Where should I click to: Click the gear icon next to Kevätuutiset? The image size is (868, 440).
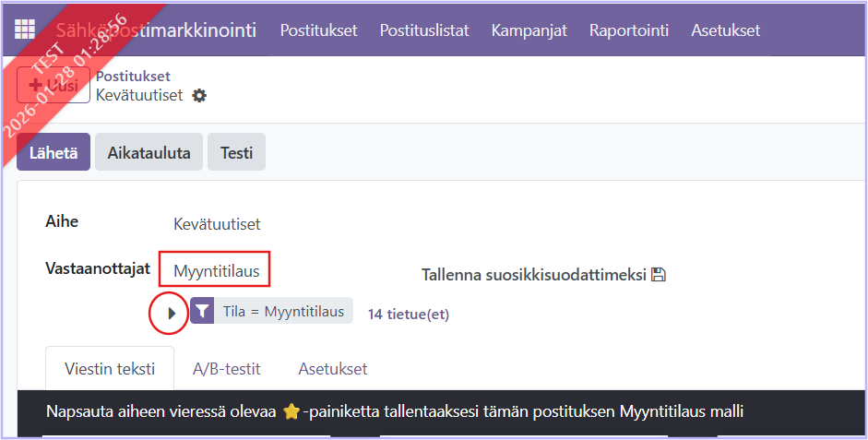(199, 96)
